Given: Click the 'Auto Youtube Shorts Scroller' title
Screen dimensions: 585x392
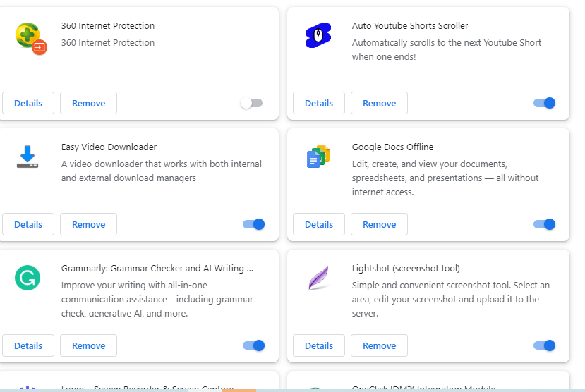Looking at the screenshot, I should (410, 25).
